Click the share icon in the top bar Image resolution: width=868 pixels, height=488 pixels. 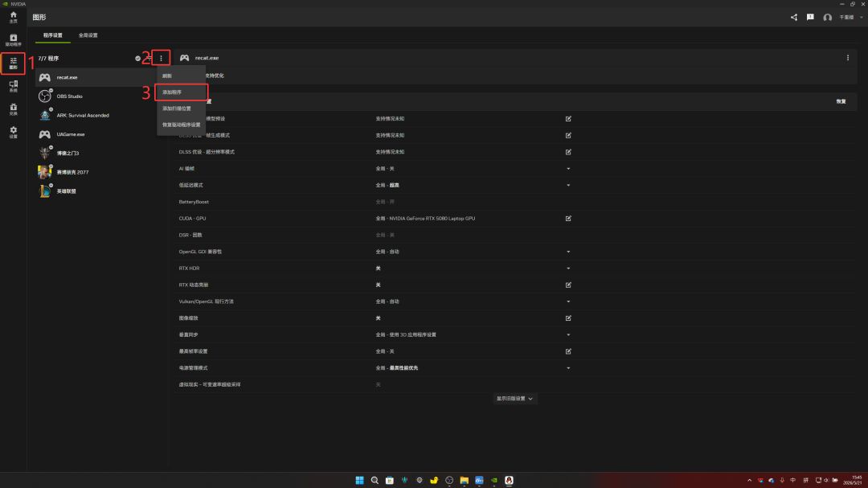point(794,17)
